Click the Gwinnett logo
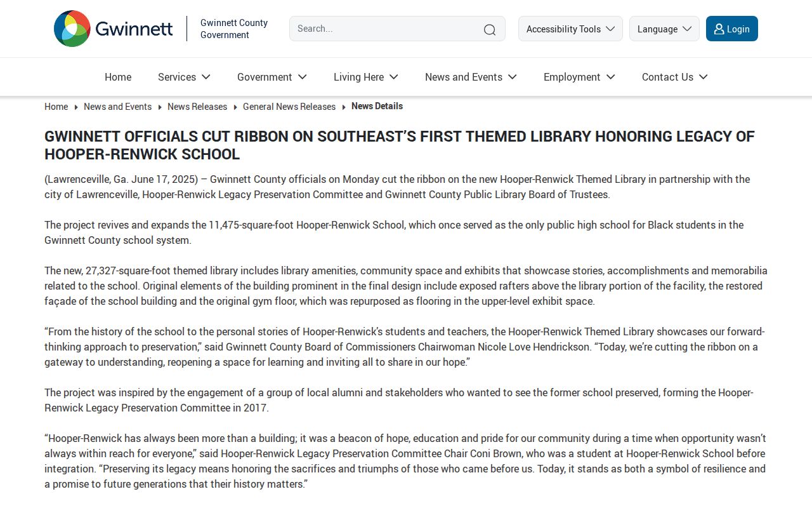The height and width of the screenshot is (508, 812). coord(113,29)
